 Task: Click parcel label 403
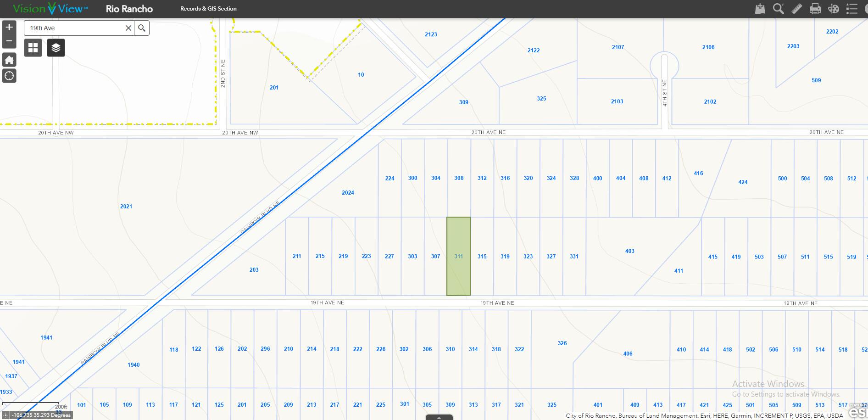630,251
